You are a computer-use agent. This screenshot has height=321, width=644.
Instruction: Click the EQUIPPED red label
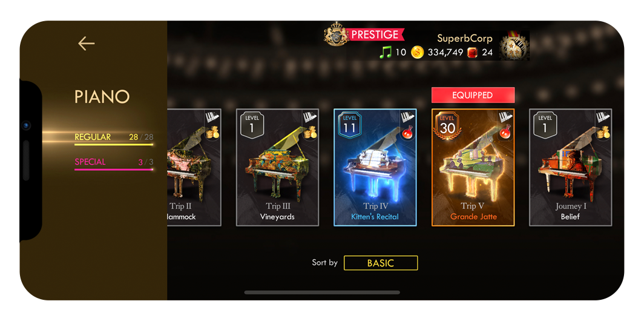pos(473,95)
